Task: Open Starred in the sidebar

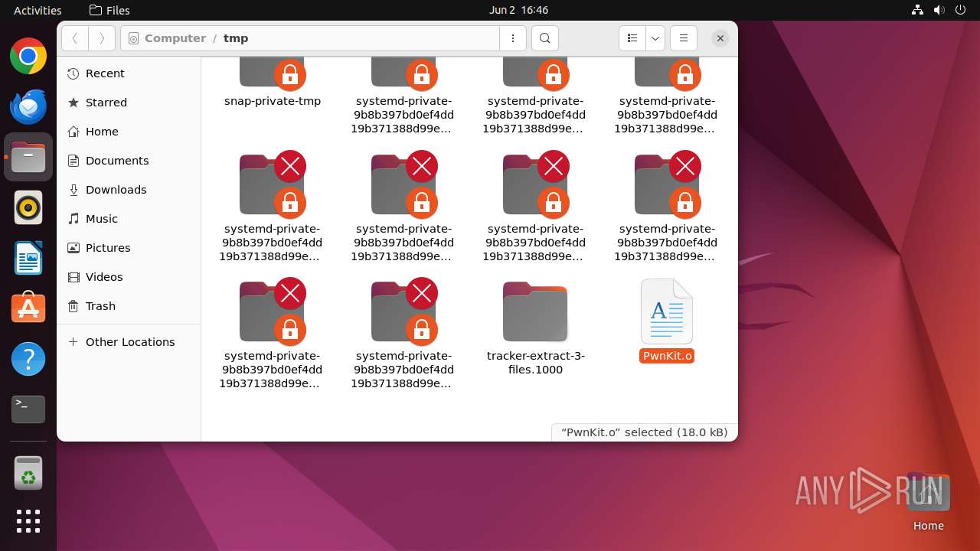Action: [x=129, y=103]
